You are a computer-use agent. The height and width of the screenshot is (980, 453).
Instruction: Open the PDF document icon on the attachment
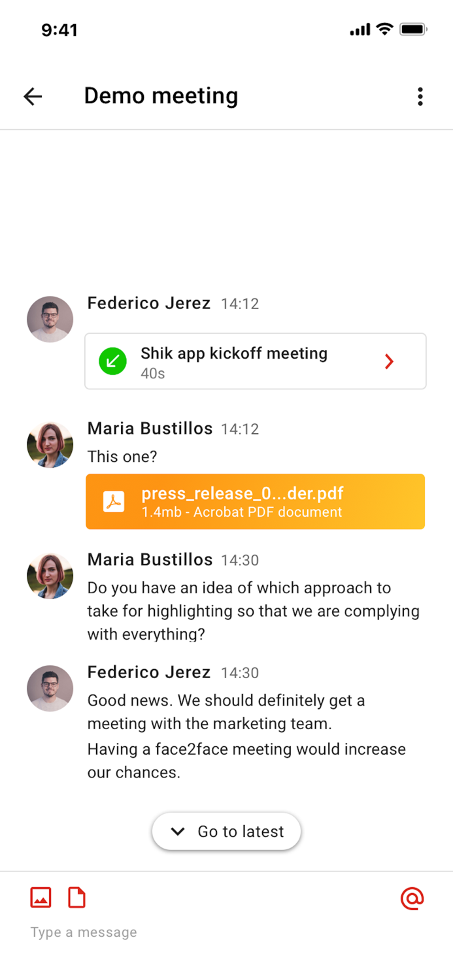(x=112, y=501)
